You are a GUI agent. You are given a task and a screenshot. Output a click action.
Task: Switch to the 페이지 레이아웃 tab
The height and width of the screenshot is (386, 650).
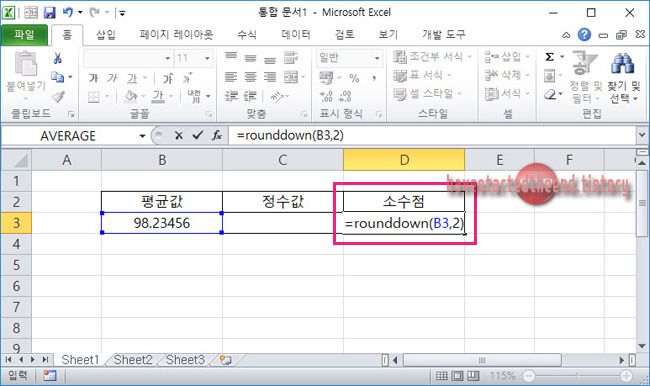[x=176, y=34]
